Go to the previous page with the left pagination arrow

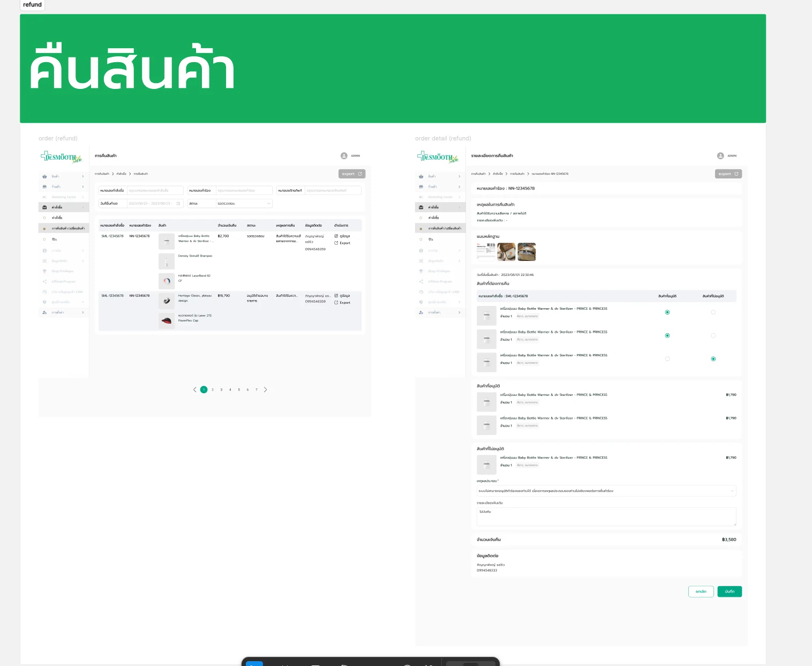(x=194, y=390)
